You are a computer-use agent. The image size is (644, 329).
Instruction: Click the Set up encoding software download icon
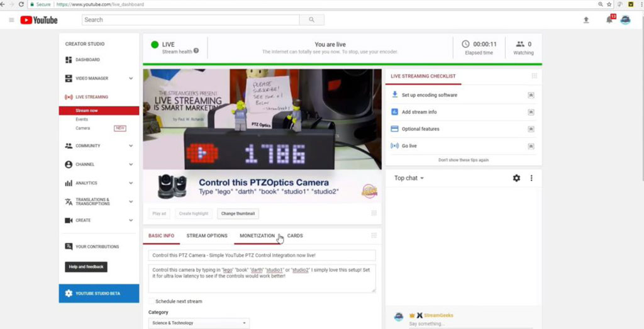coord(395,94)
